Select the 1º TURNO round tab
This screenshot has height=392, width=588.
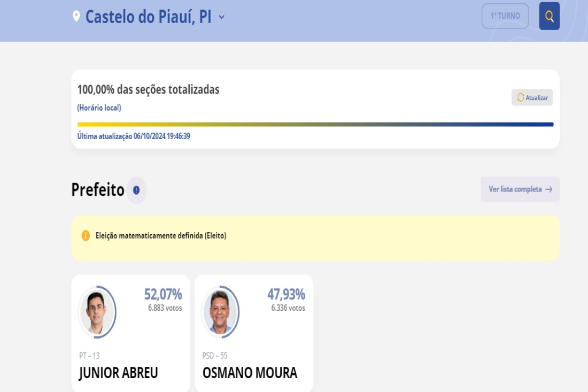point(505,16)
